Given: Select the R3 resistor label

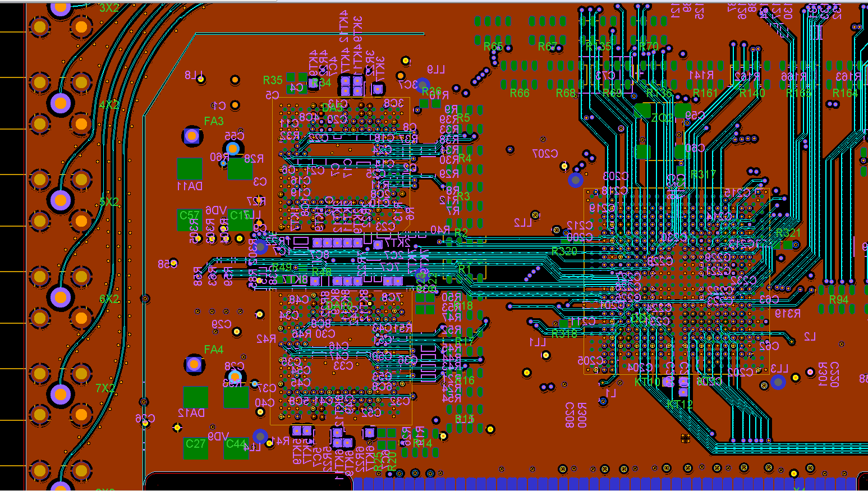Looking at the screenshot, I should [x=463, y=196].
